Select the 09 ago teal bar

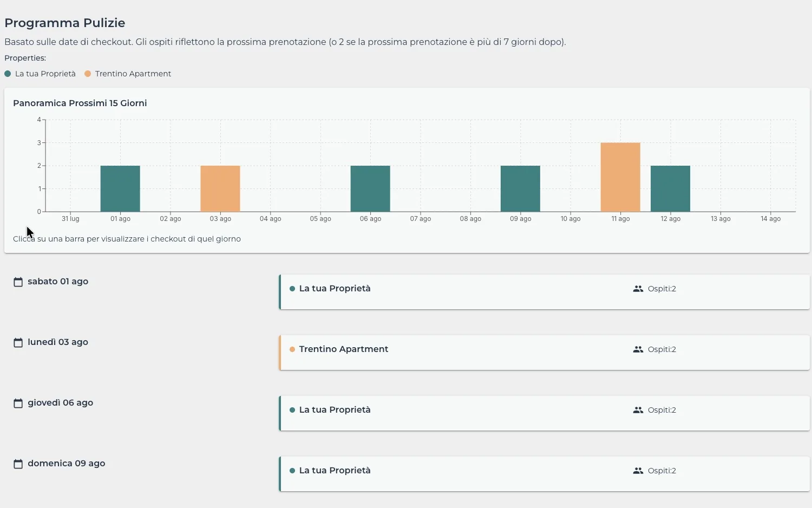point(520,188)
